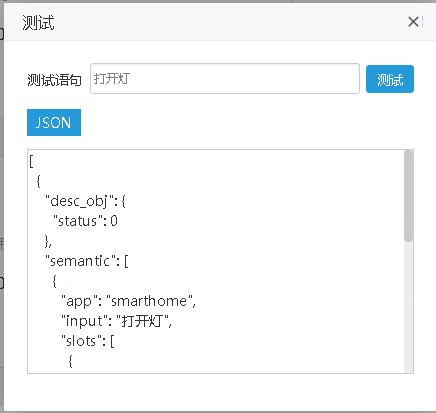Viewport: 436px width, 413px height.
Task: Close the 测试 dialog with the X icon
Action: pyautogui.click(x=413, y=22)
